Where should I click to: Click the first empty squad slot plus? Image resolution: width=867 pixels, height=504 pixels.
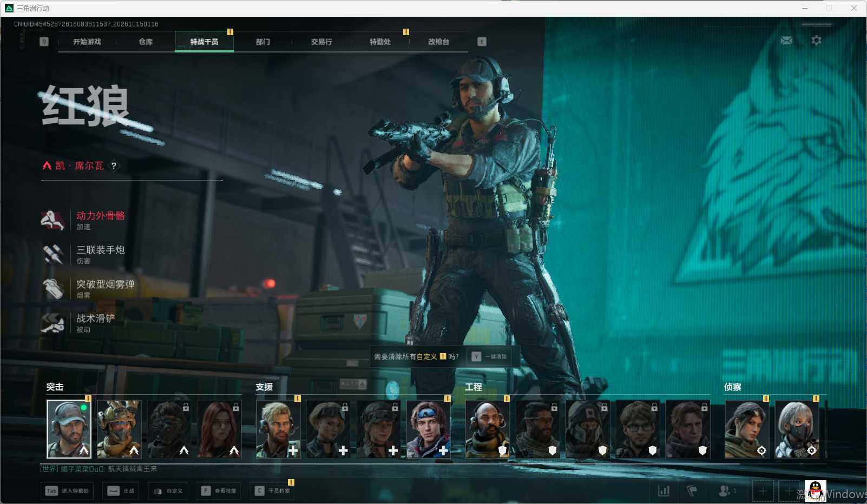[763, 491]
